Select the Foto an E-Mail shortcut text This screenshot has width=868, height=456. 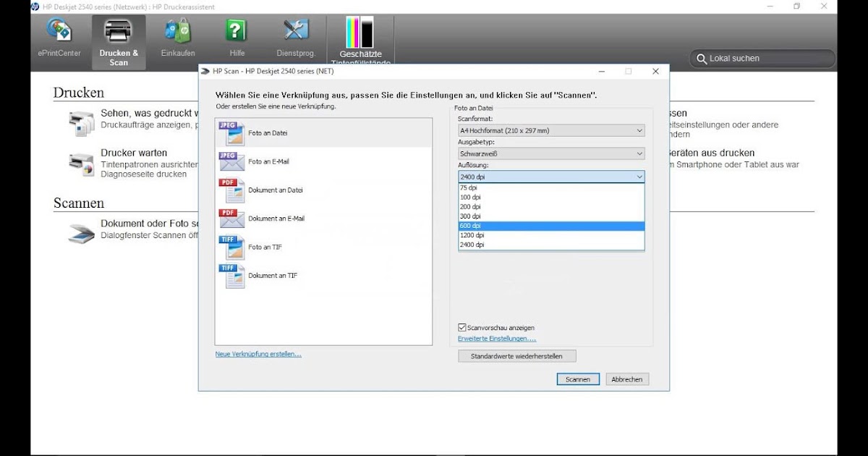pos(268,161)
